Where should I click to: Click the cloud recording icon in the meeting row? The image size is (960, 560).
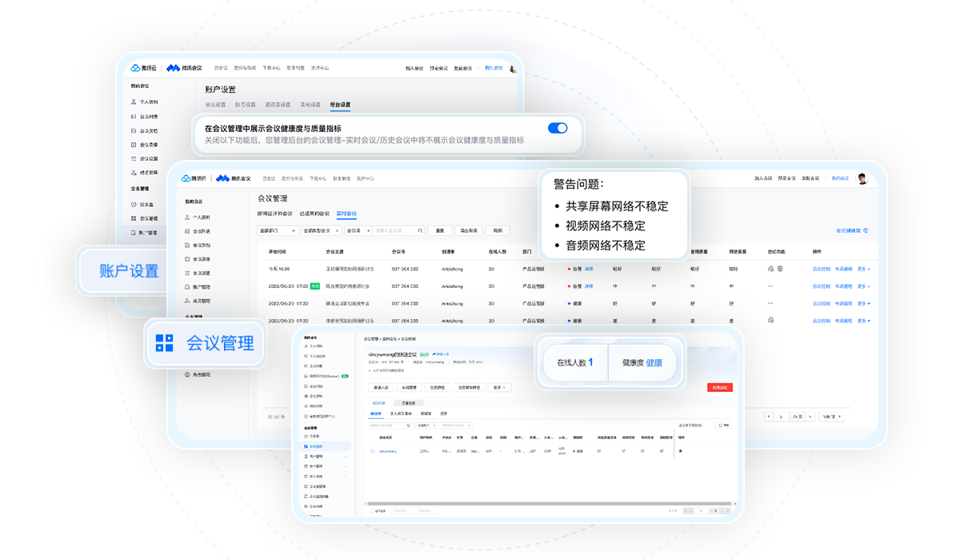771,270
